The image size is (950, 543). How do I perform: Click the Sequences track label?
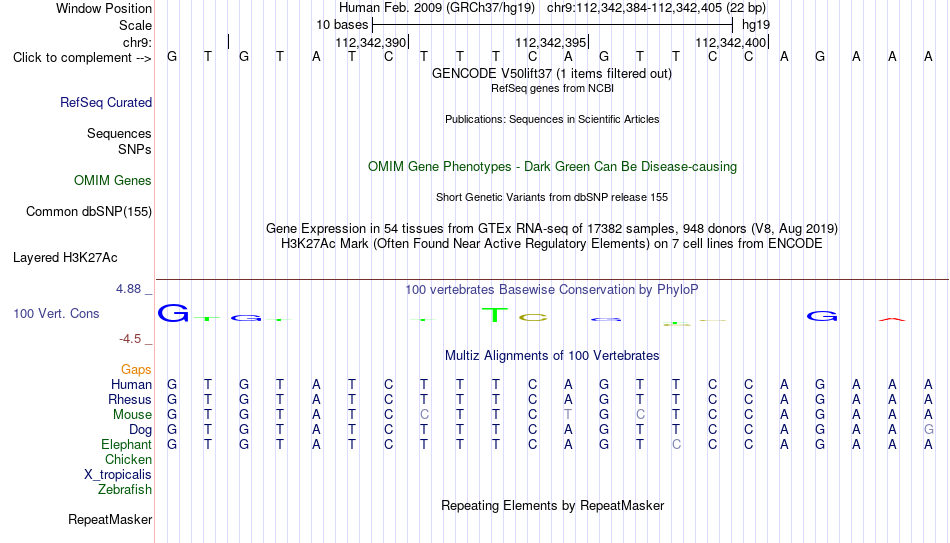coord(119,133)
